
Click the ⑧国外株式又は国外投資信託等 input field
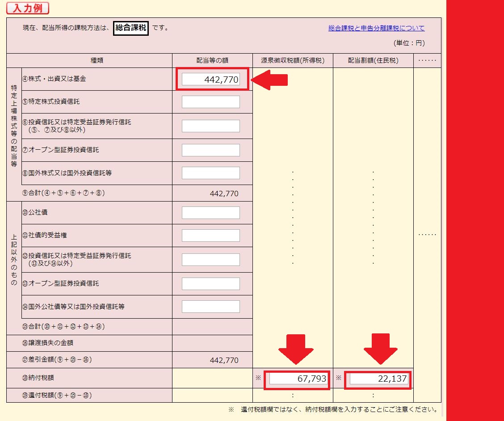(x=211, y=173)
